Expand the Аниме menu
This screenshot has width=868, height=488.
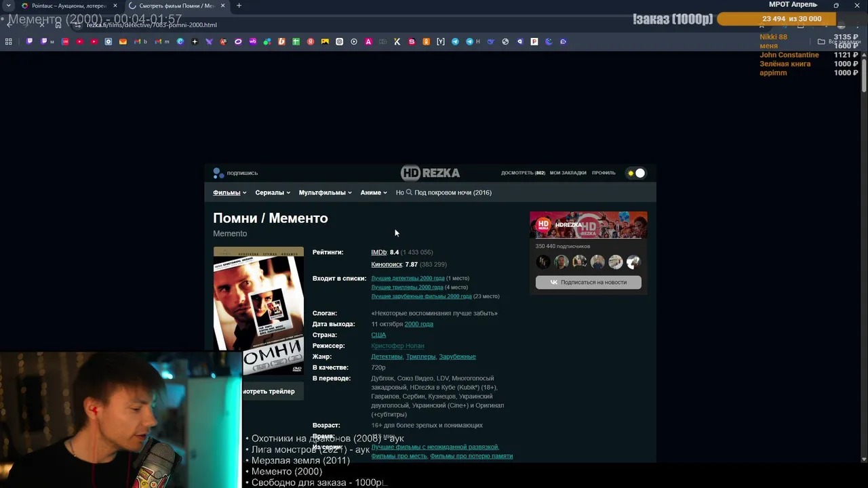[374, 192]
